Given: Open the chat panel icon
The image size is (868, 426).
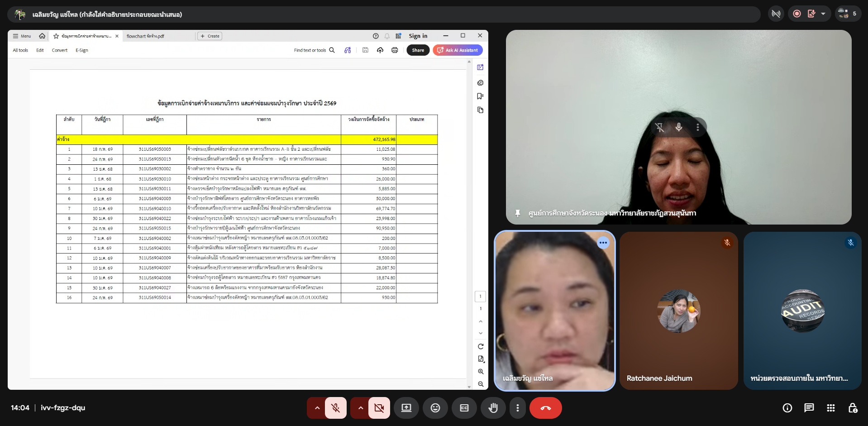Looking at the screenshot, I should point(809,408).
